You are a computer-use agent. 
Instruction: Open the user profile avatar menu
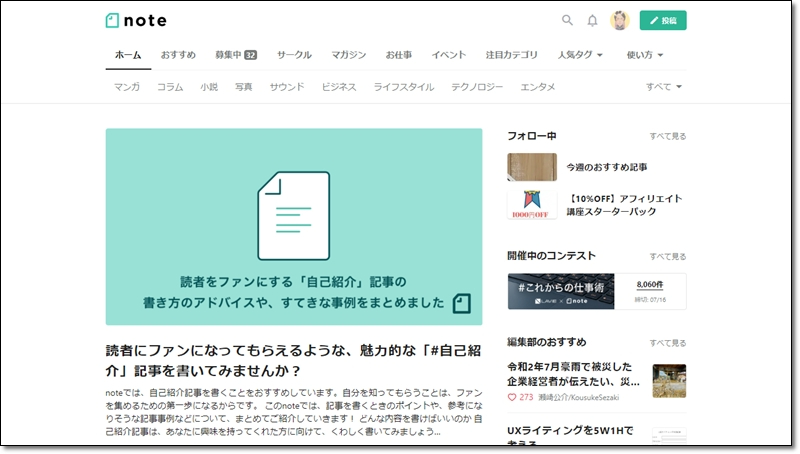pos(619,20)
